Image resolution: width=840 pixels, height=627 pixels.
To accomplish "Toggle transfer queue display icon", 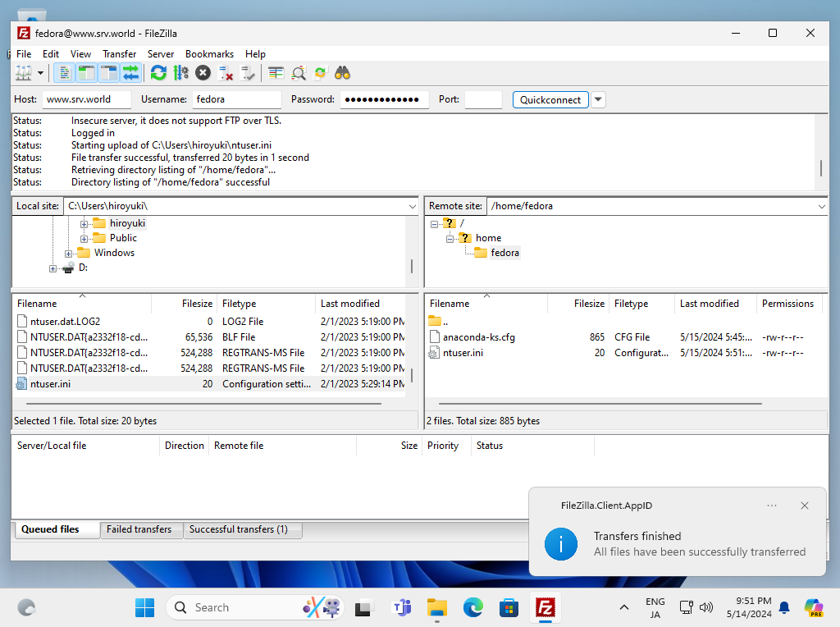I will [130, 73].
